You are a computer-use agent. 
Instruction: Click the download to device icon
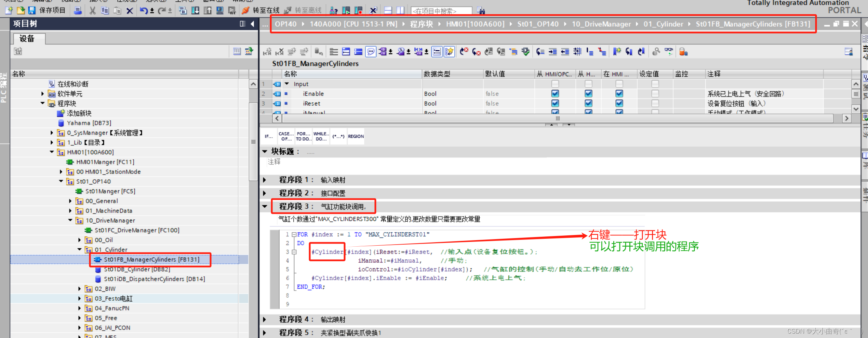point(195,10)
